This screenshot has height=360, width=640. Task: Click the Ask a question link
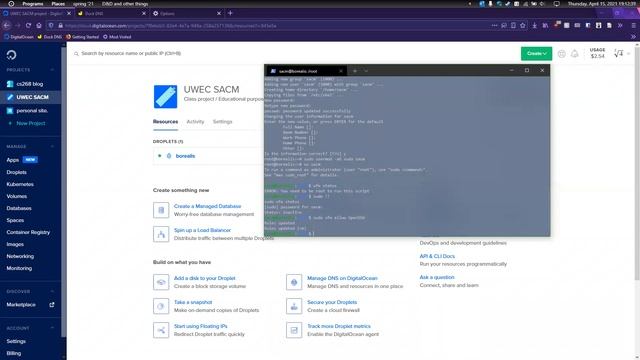tap(437, 277)
